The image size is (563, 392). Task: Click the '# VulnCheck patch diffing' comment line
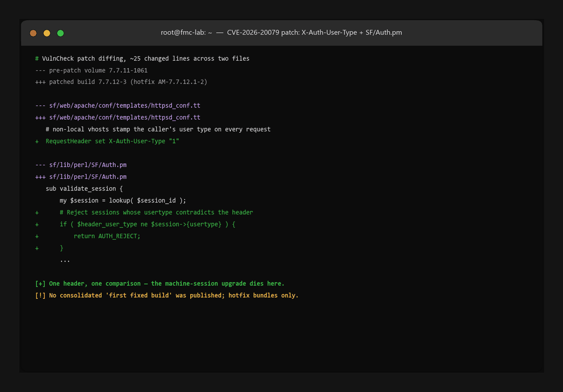click(142, 58)
